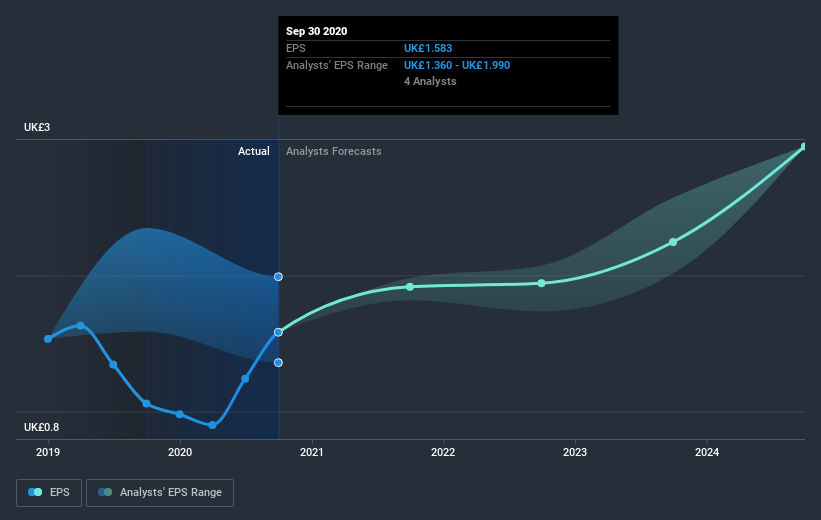This screenshot has width=821, height=520.
Task: Toggle the EPS legend series
Action: coord(49,492)
